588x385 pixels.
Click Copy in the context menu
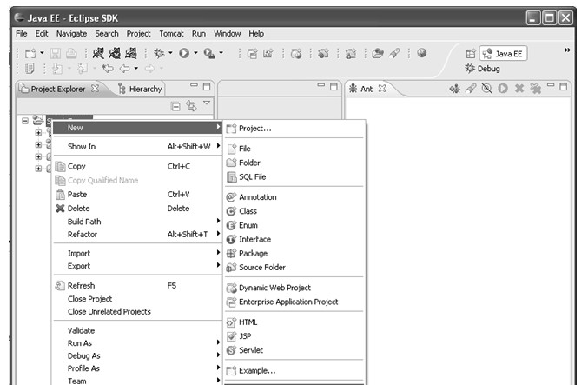pos(137,166)
